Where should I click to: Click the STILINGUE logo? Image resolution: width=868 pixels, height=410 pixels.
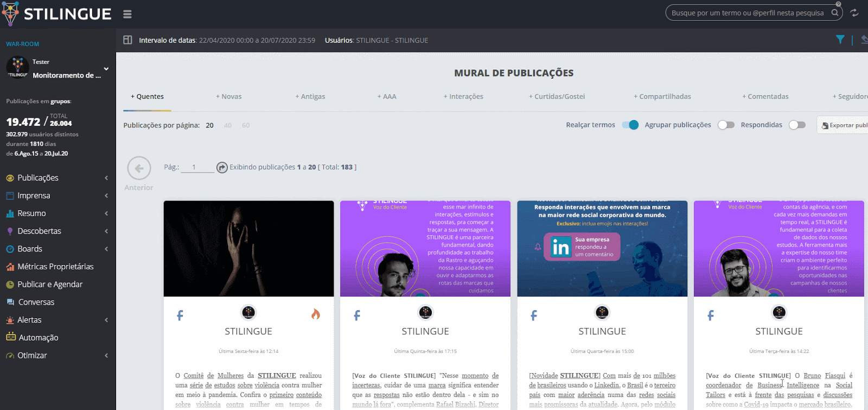[56, 14]
